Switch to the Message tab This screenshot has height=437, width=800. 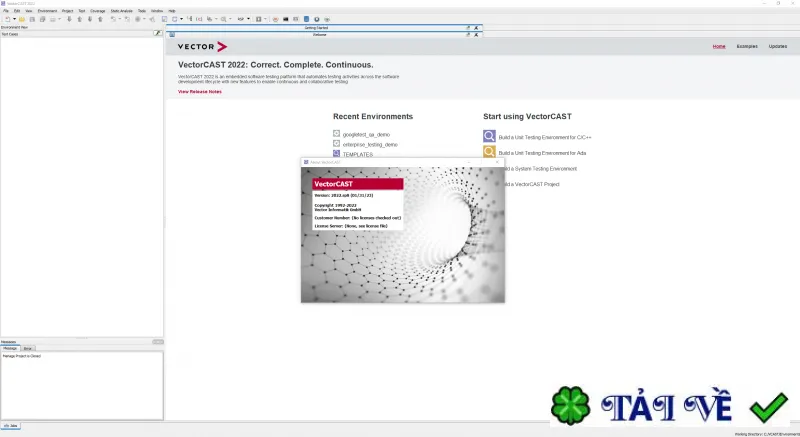point(10,348)
